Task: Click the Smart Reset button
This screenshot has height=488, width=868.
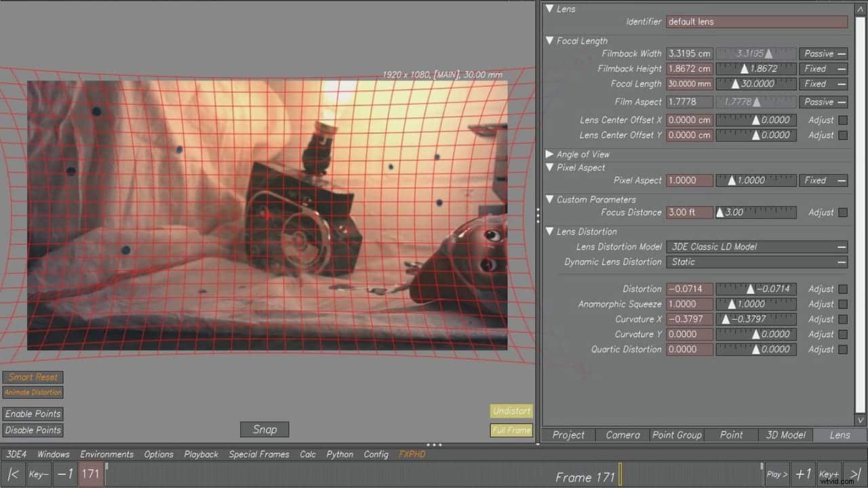Action: pyautogui.click(x=32, y=377)
